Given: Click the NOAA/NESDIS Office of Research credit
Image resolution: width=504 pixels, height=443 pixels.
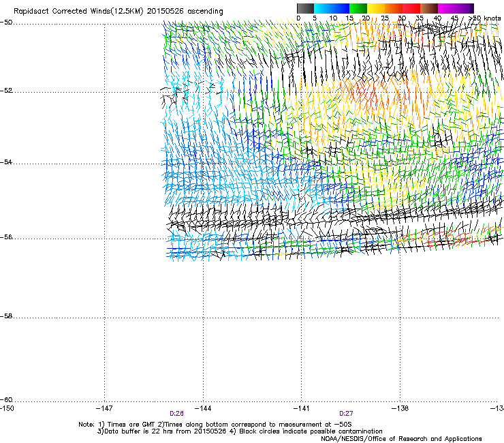Looking at the screenshot, I should click(x=401, y=439).
